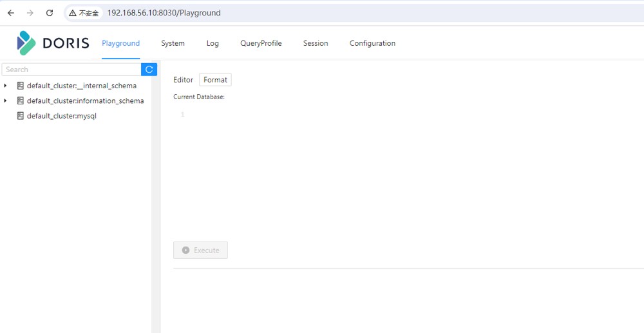Image resolution: width=644 pixels, height=333 pixels.
Task: Select default_cluster:__internal_schema
Action: pyautogui.click(x=82, y=86)
